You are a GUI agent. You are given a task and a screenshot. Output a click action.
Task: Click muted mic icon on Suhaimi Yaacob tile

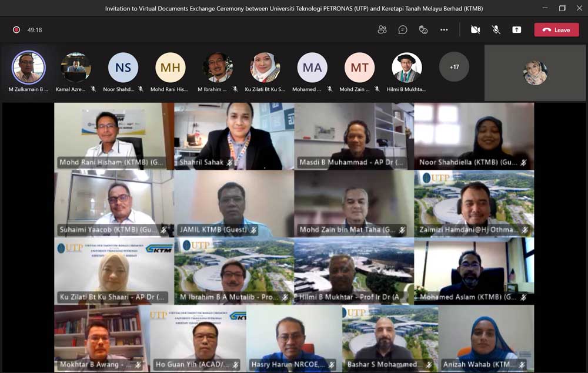[x=163, y=230]
